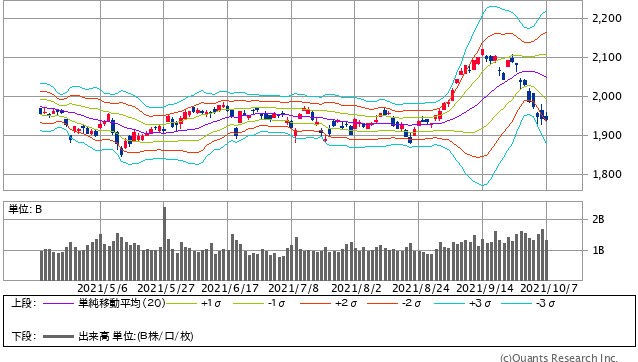
Task: Click the 2021/10/7 date axis label
Action: point(549,288)
